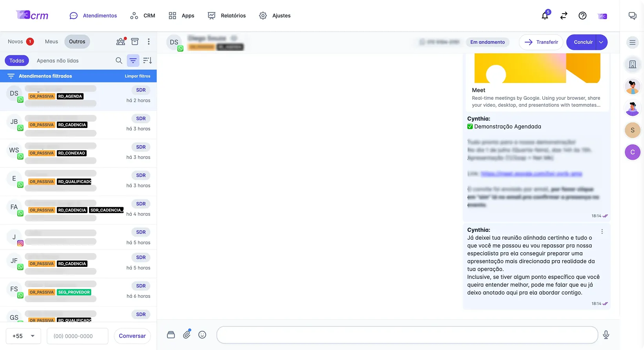This screenshot has height=350, width=644.
Task: Open the company building icon in sidebar
Action: click(x=632, y=64)
